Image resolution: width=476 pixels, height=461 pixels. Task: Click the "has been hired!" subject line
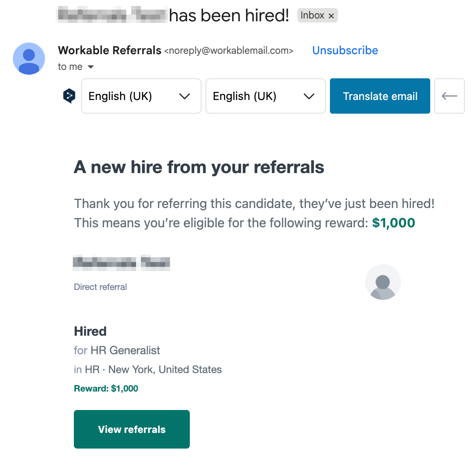point(229,16)
